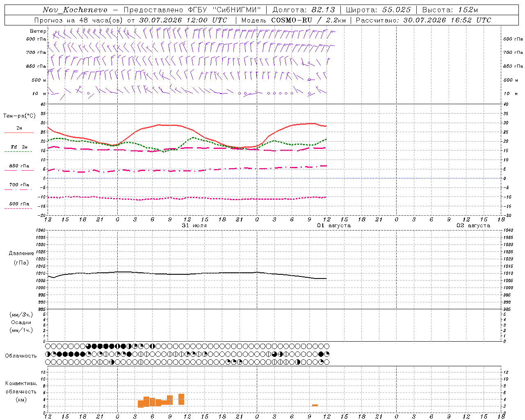
Task: Click the 01 августа date marker
Action: (334, 226)
